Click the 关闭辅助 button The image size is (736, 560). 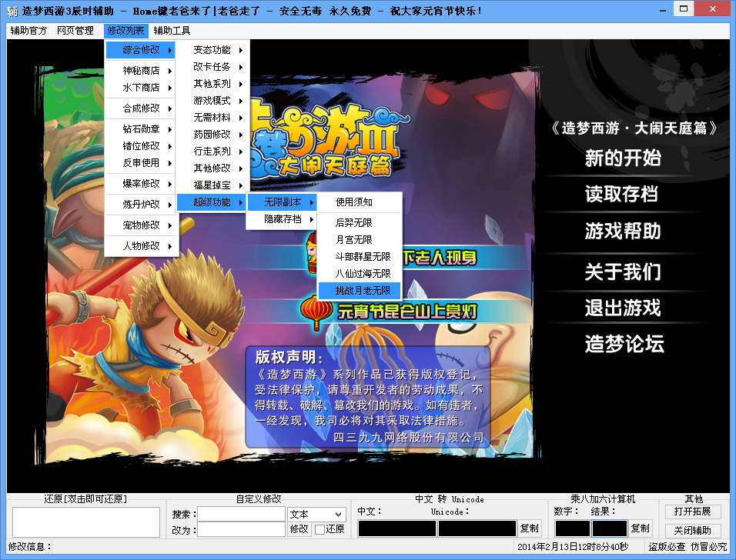[693, 531]
